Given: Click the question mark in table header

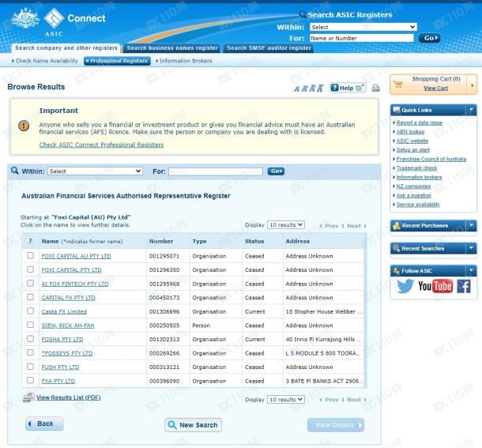Looking at the screenshot, I should [30, 241].
